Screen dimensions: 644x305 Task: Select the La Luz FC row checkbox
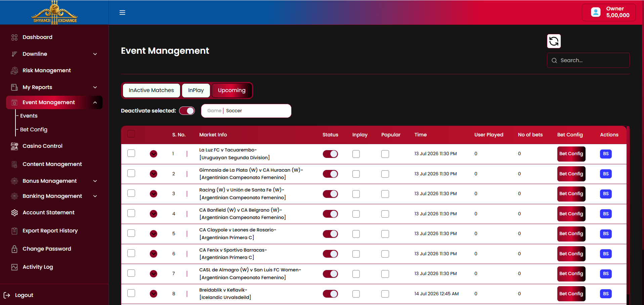point(131,153)
